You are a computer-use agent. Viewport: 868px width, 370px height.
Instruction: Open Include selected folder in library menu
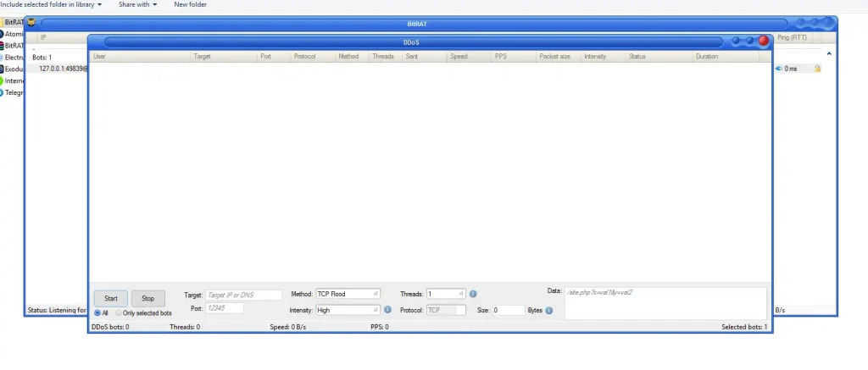(51, 5)
